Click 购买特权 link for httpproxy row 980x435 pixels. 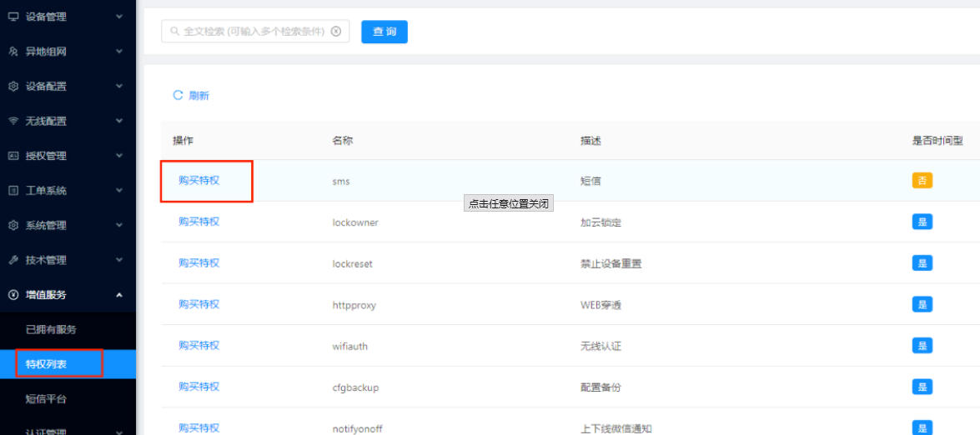click(199, 304)
